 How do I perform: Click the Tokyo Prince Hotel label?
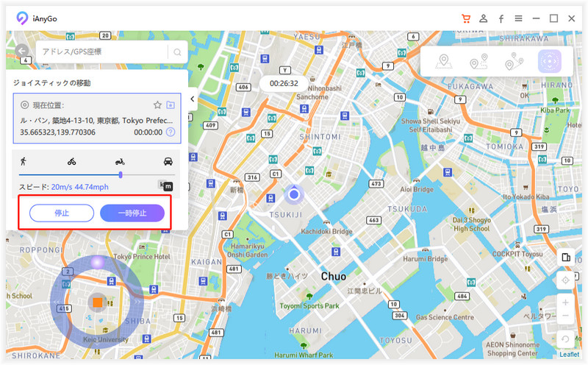[142, 257]
